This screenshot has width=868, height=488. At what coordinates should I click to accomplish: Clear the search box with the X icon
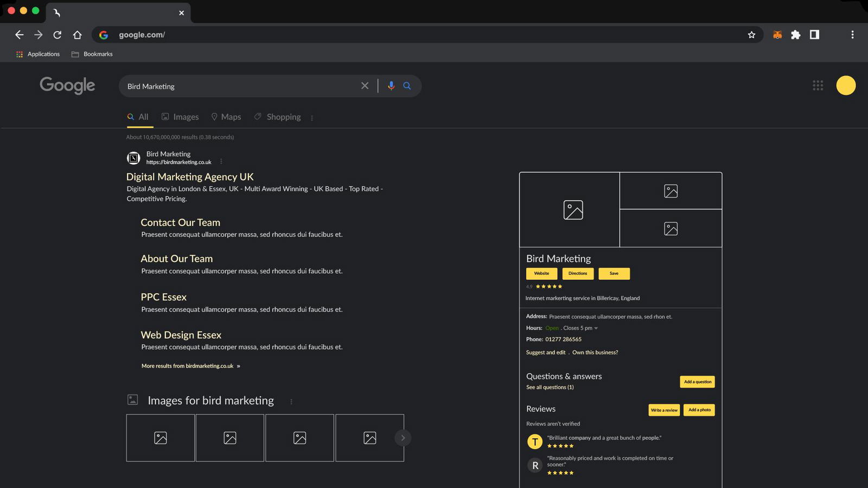coord(365,86)
